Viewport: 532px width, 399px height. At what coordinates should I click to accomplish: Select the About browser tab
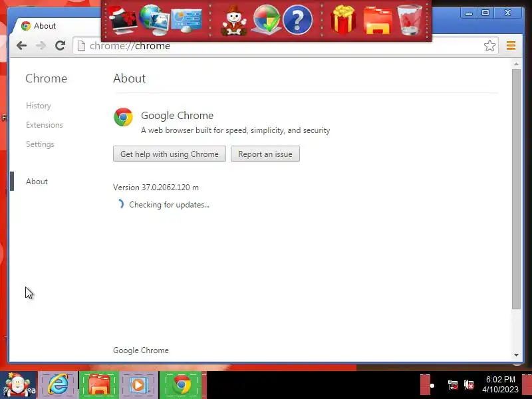(x=56, y=26)
